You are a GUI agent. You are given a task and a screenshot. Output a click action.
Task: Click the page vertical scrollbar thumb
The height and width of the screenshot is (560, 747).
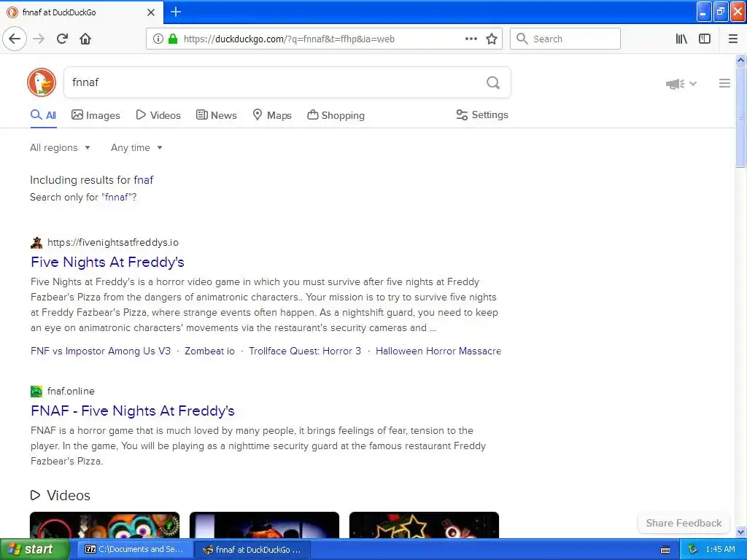[740, 117]
